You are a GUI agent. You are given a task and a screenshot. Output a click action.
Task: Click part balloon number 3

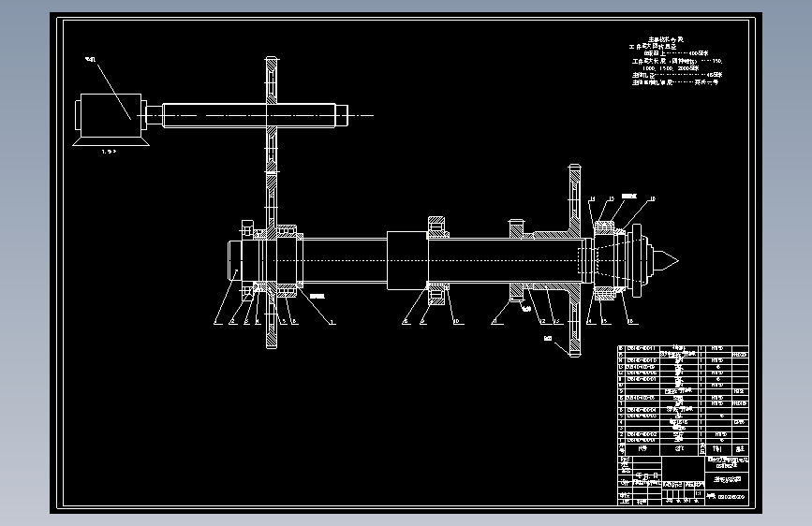246,322
